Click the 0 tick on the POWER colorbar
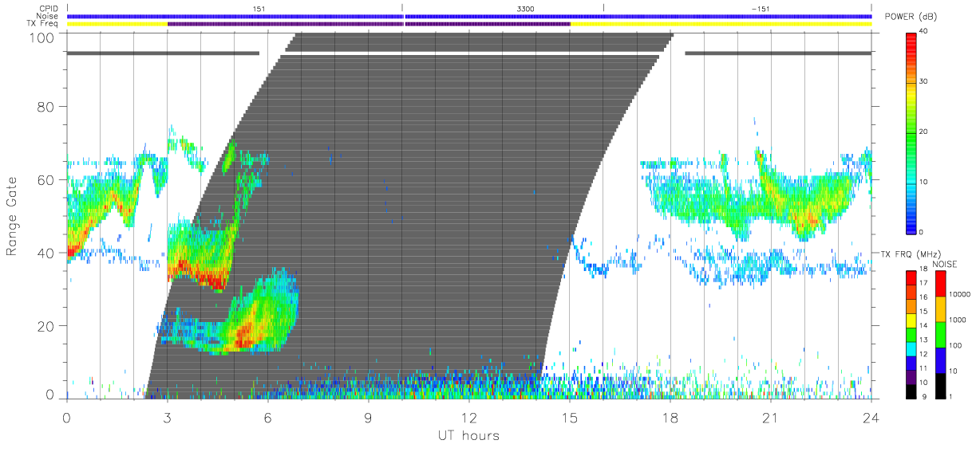 tap(923, 232)
